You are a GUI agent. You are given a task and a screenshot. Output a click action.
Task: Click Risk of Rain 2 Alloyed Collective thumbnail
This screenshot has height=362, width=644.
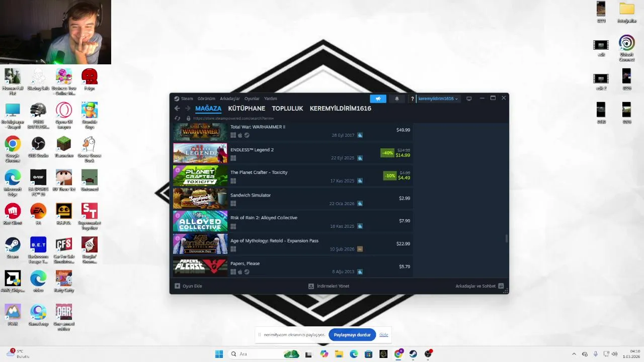point(200,221)
